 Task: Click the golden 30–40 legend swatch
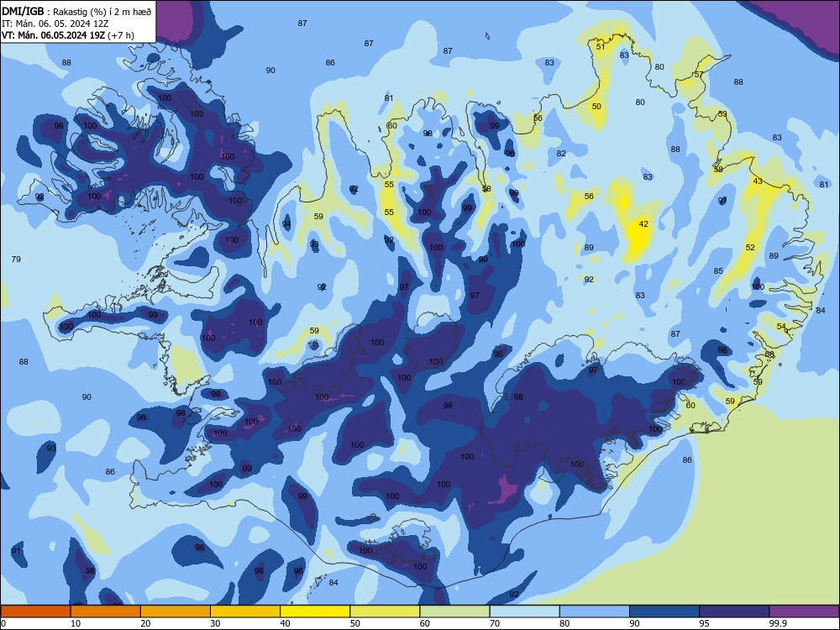(x=245, y=612)
